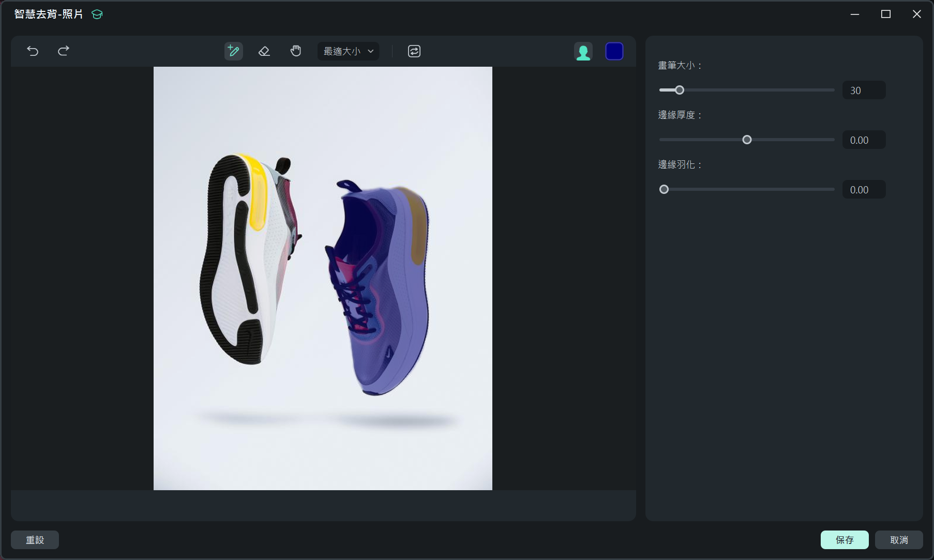The height and width of the screenshot is (560, 934).
Task: Click the 取消 cancel button
Action: (899, 540)
